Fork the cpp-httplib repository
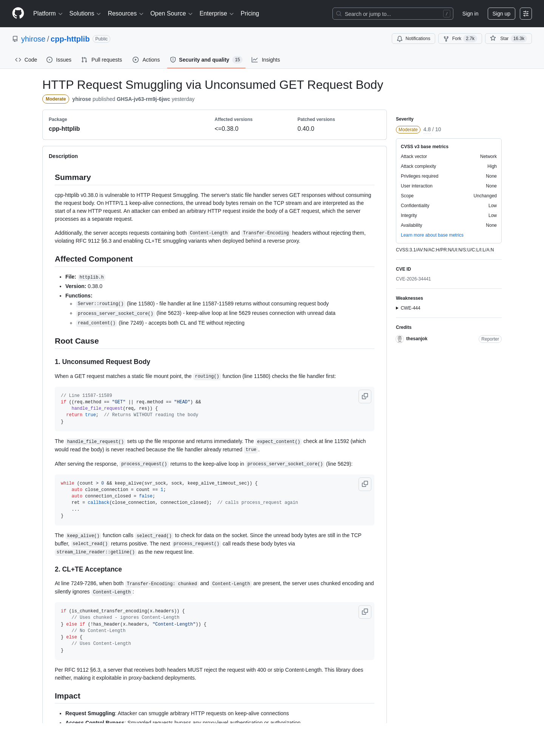544x756 pixels. point(460,39)
